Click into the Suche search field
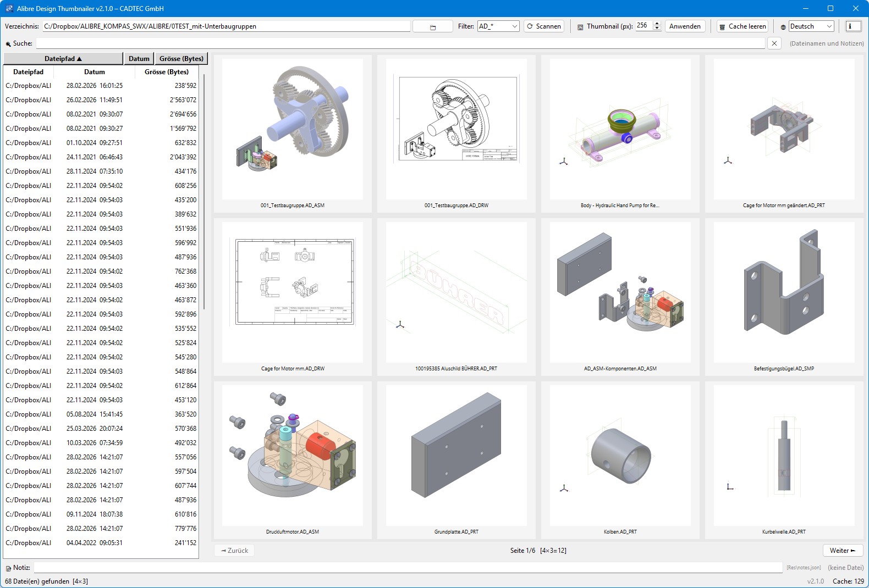Image resolution: width=869 pixels, height=588 pixels. tap(400, 43)
